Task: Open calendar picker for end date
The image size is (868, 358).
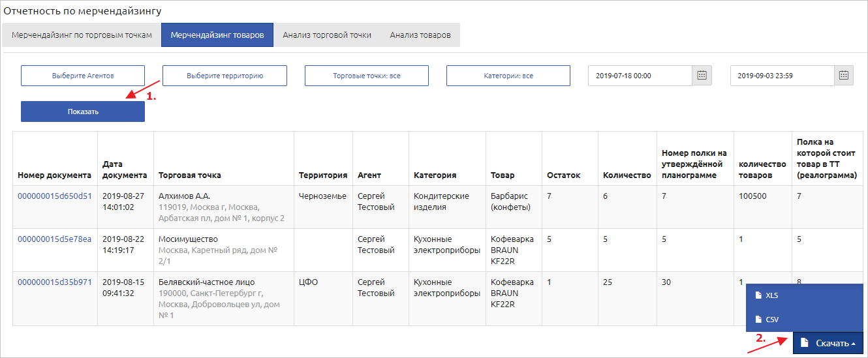Action: 844,76
